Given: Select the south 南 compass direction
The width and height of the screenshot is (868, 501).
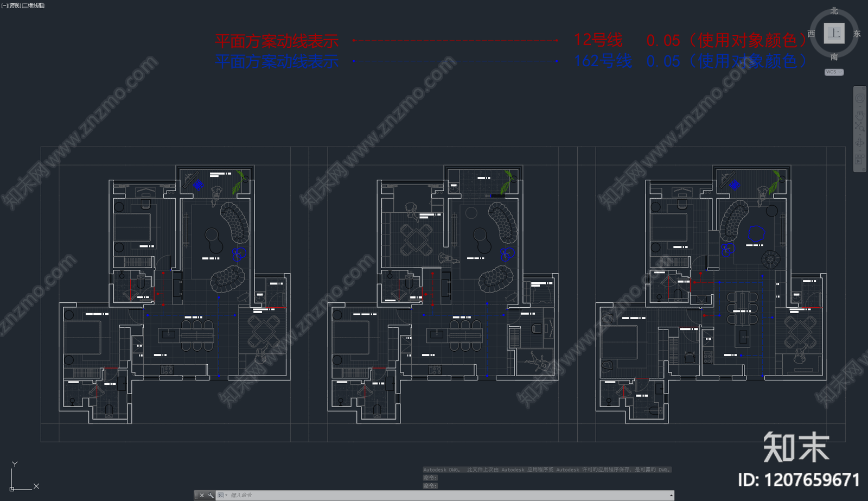Looking at the screenshot, I should pos(834,56).
